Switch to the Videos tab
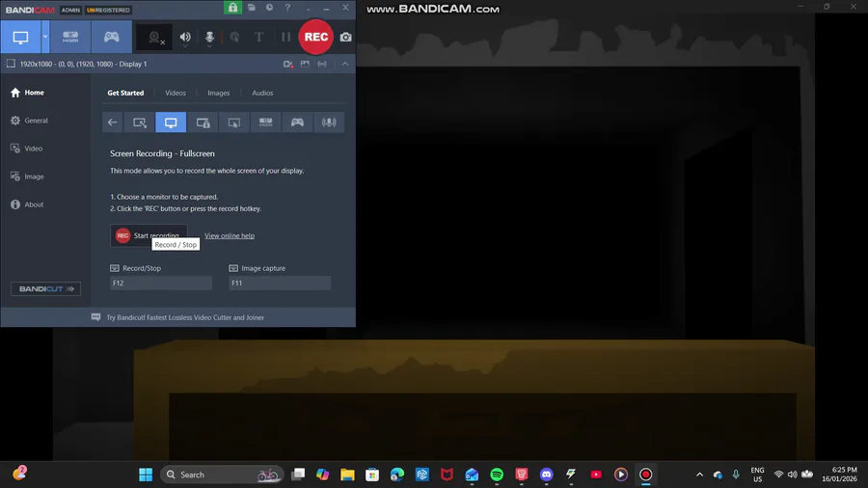The width and height of the screenshot is (868, 488). point(176,93)
